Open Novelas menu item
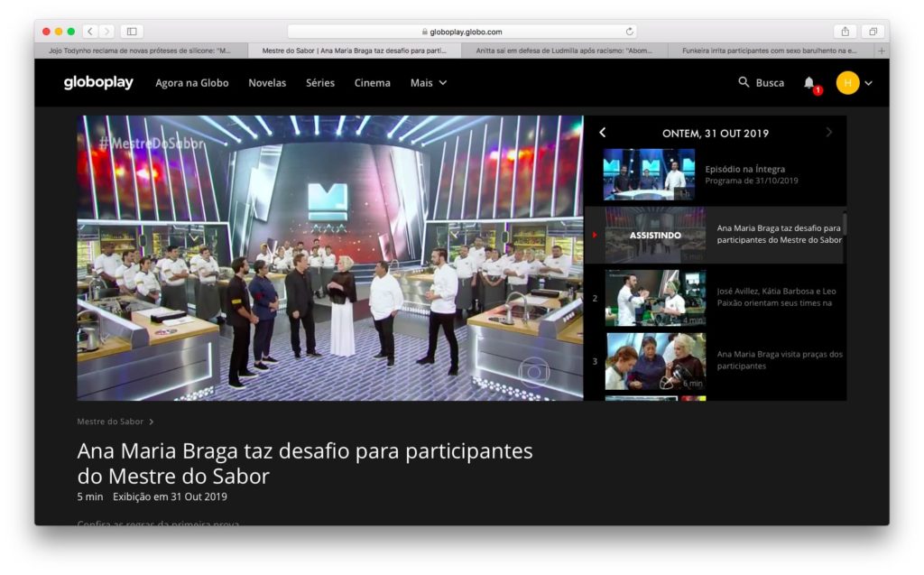 (267, 83)
